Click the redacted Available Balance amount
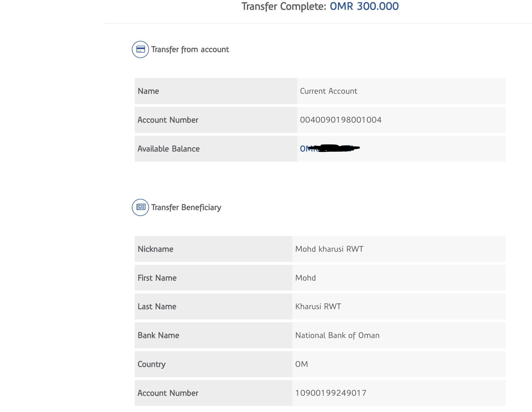The image size is (532, 412). click(329, 149)
